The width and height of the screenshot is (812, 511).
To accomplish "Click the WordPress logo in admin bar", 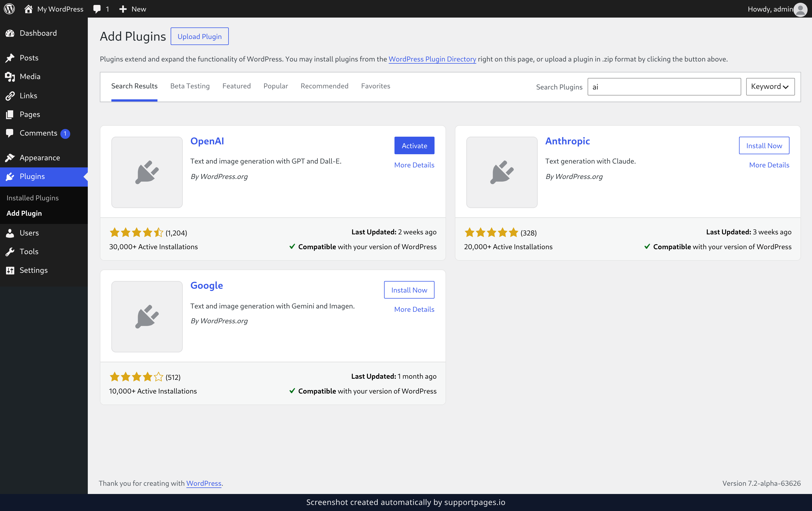I will [x=9, y=9].
